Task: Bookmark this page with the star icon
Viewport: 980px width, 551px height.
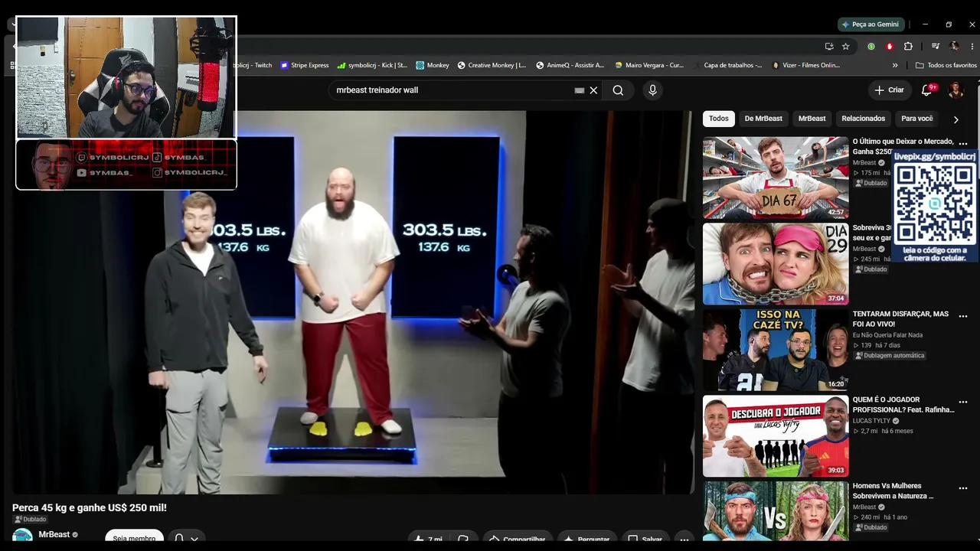Action: [846, 46]
